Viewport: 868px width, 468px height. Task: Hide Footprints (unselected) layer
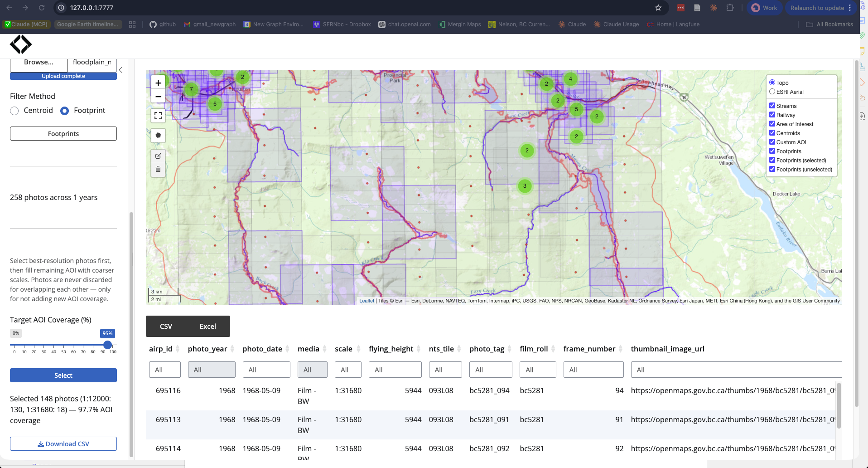click(x=772, y=169)
